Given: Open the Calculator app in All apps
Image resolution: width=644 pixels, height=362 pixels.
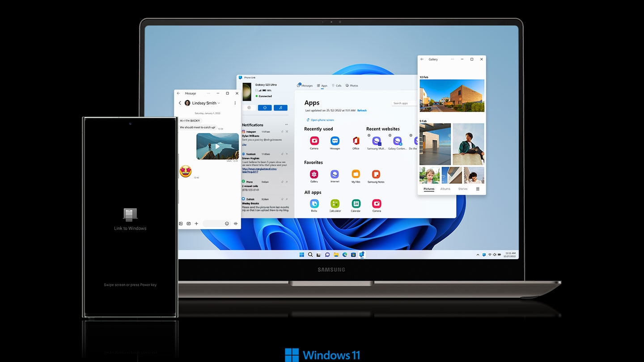Looking at the screenshot, I should [x=335, y=204].
